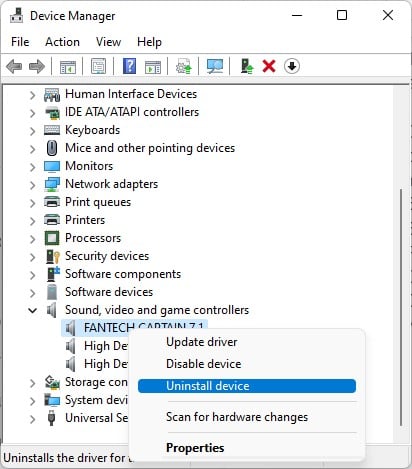Click the Security devices key icon

click(x=52, y=256)
